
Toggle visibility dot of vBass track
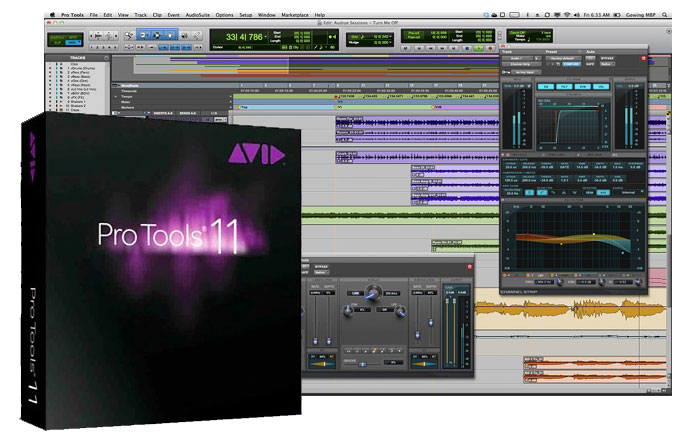[50, 77]
